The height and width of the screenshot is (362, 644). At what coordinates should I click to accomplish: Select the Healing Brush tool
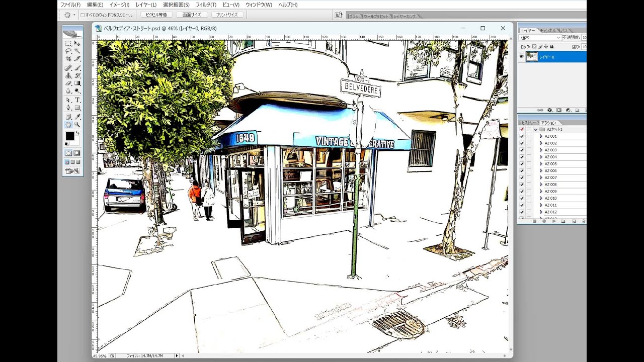(68, 67)
